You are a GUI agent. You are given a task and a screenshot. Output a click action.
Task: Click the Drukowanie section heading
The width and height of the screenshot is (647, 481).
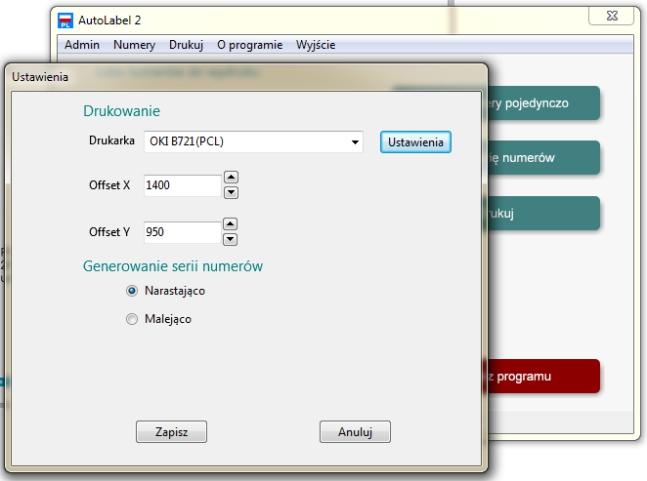(121, 111)
